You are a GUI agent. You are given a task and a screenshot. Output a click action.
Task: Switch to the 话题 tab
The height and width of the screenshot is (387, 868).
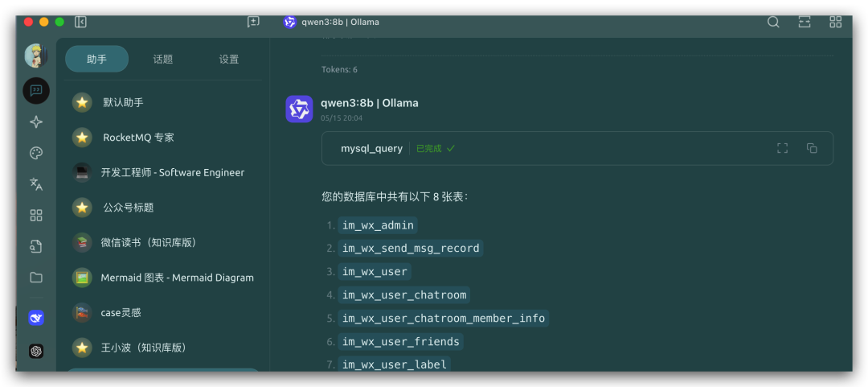coord(162,60)
